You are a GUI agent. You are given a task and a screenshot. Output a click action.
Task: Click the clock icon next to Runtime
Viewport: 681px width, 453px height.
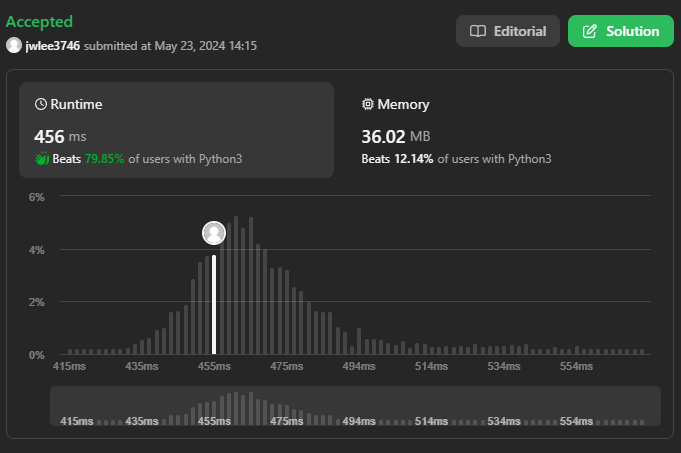pos(41,104)
